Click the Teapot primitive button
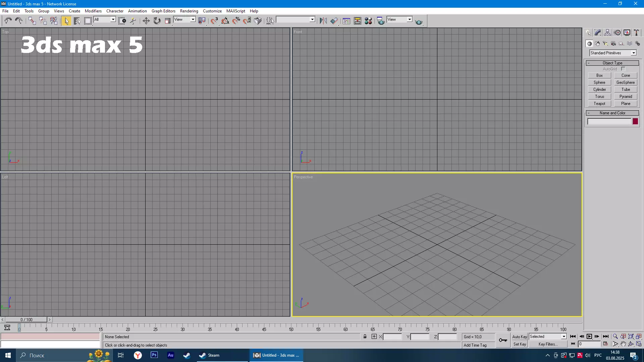 [599, 104]
